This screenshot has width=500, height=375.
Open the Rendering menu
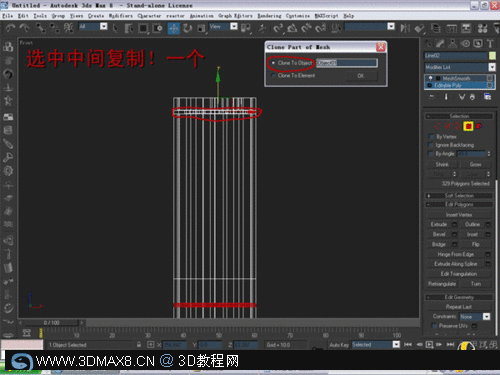(x=269, y=16)
